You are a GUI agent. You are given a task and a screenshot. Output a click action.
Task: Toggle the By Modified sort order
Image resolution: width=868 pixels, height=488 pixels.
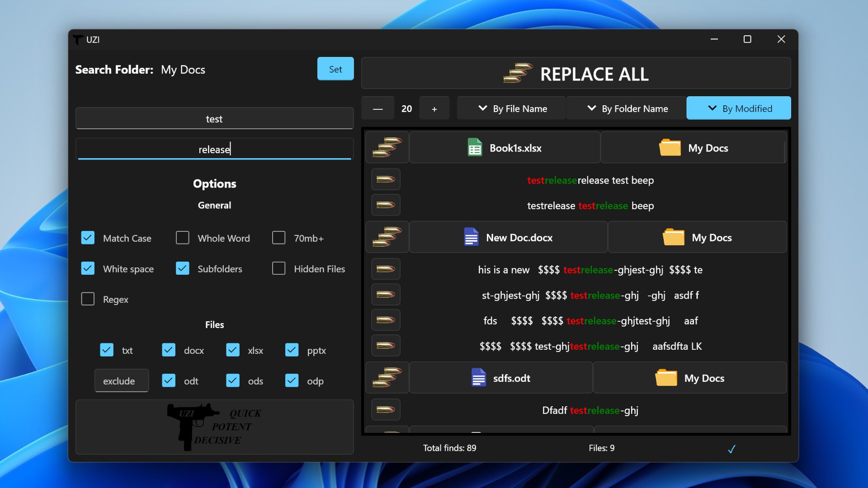(739, 108)
